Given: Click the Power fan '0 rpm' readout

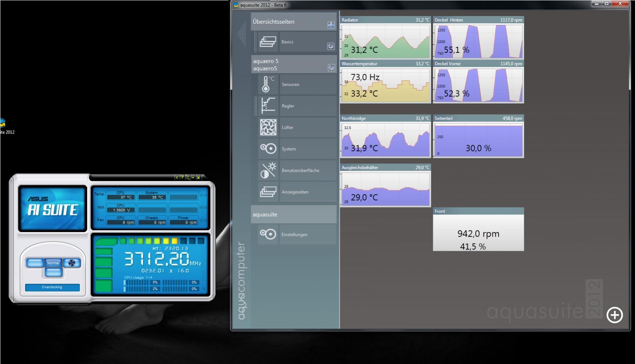Looking at the screenshot, I should click(183, 222).
